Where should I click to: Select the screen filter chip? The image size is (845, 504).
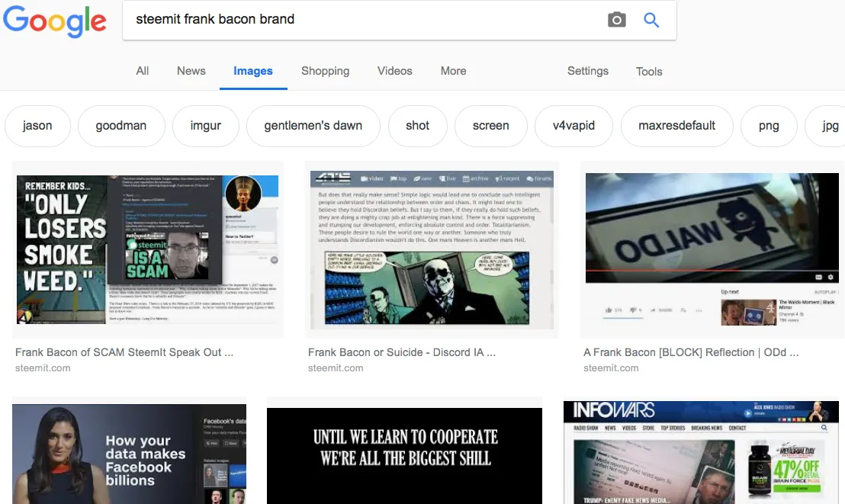click(490, 126)
